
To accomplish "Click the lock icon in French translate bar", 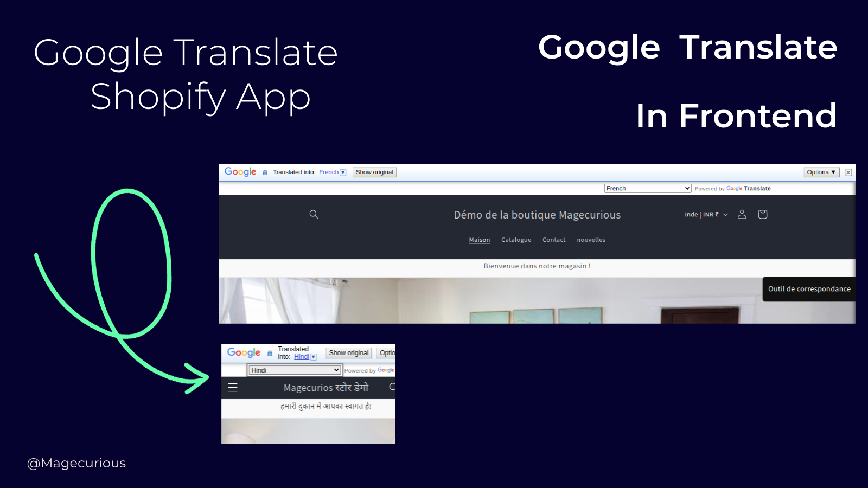I will 265,172.
